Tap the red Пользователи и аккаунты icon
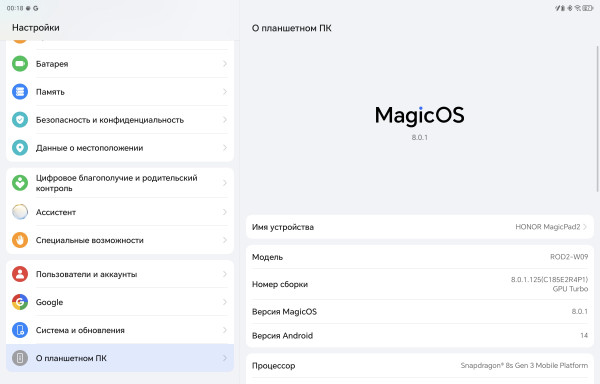The width and height of the screenshot is (600, 384). pyautogui.click(x=20, y=274)
